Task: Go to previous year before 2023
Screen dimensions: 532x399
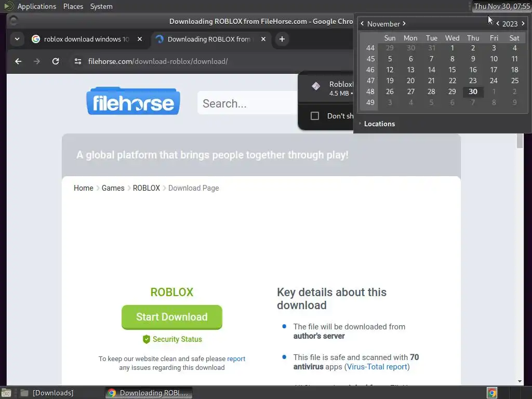Action: pos(498,24)
